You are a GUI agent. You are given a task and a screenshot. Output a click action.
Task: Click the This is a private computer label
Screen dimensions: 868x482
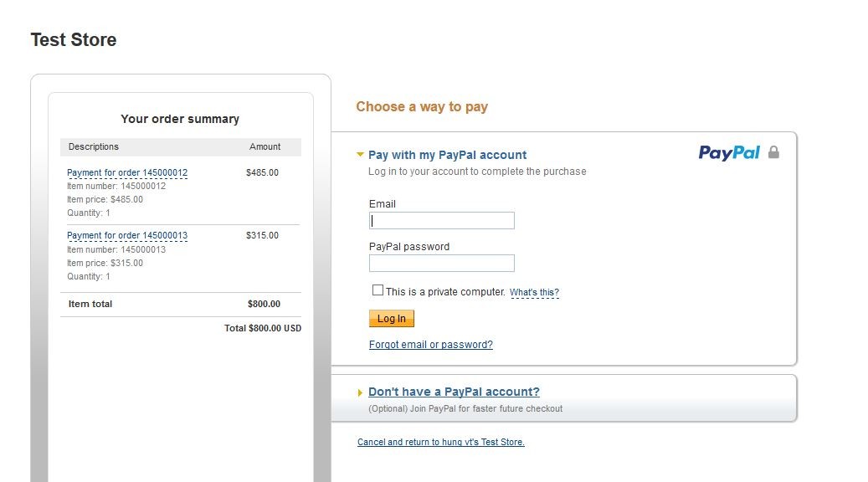(445, 292)
